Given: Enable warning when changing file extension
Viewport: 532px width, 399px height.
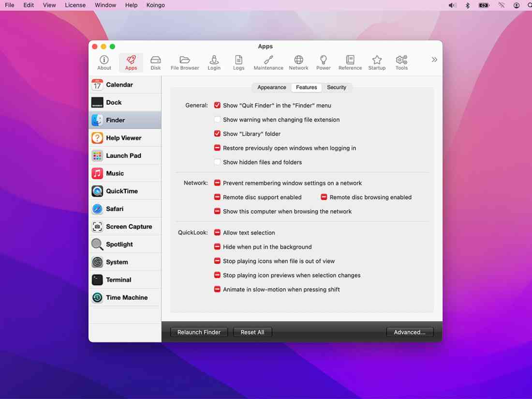Looking at the screenshot, I should [x=217, y=119].
